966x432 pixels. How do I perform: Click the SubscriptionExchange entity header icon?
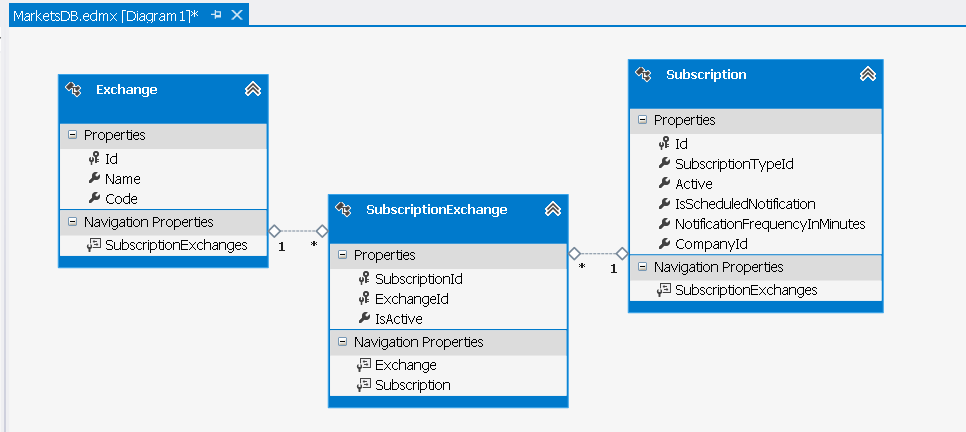click(343, 210)
